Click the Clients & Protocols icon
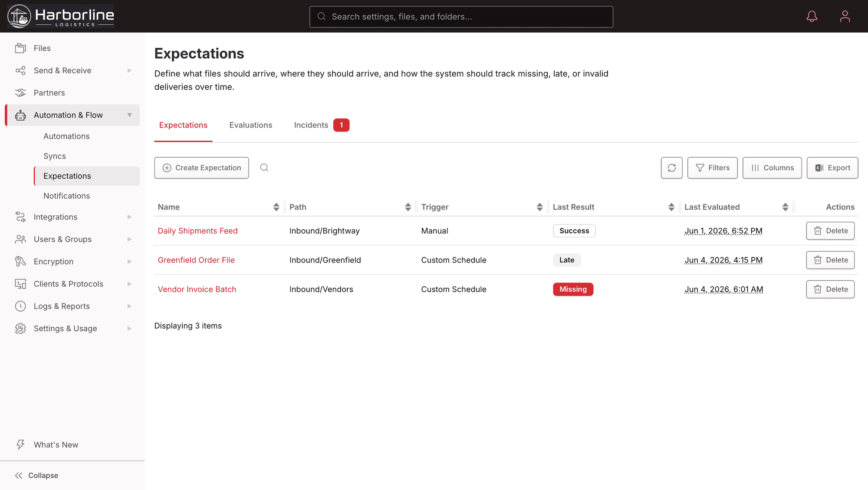 click(x=20, y=284)
